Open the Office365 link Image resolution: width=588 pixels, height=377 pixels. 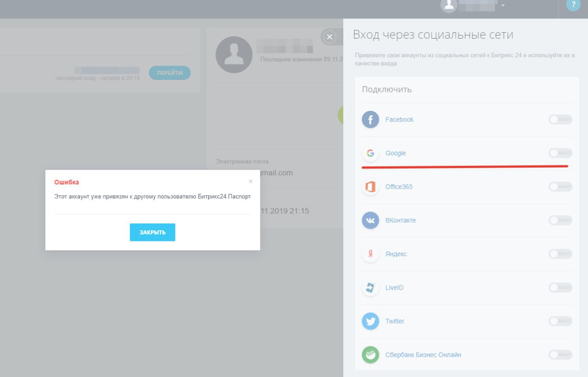coord(399,187)
